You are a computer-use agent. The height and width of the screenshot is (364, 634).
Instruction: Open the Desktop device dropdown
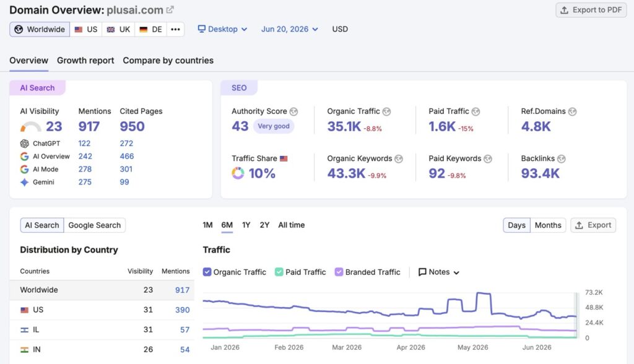click(x=222, y=29)
